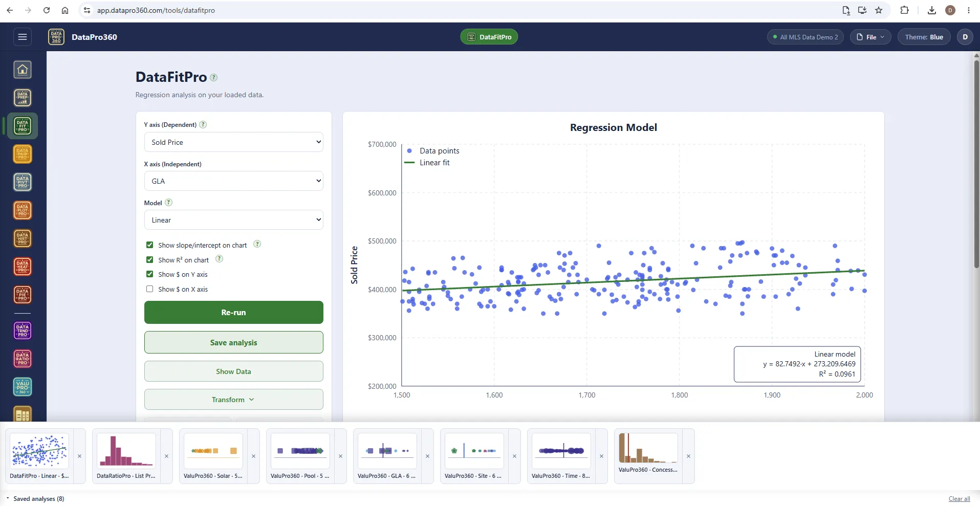
Task: Toggle Data points legend entry
Action: (432, 150)
